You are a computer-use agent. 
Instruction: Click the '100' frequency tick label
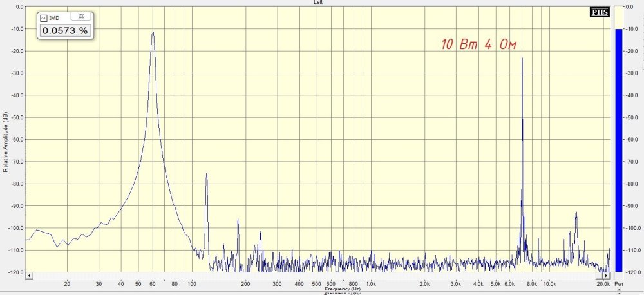coord(192,283)
